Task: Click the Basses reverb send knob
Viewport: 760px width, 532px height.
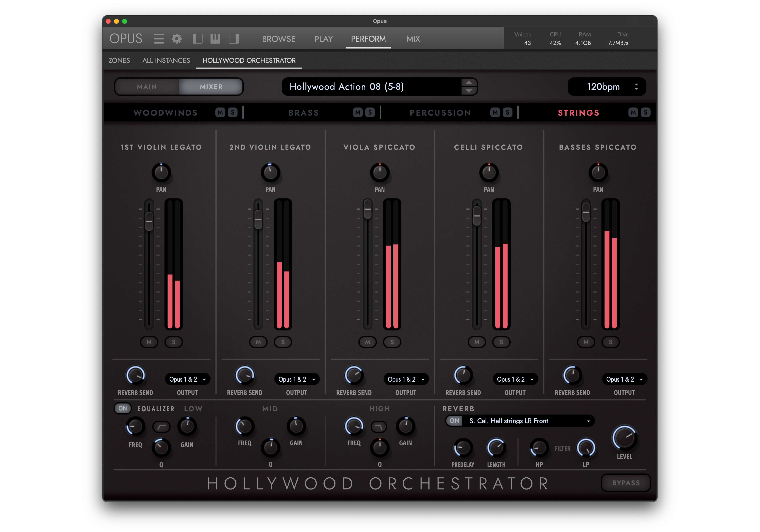Action: coord(572,375)
